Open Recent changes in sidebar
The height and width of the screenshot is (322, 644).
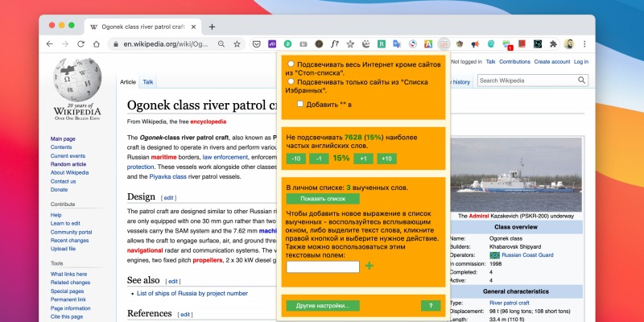click(x=69, y=240)
